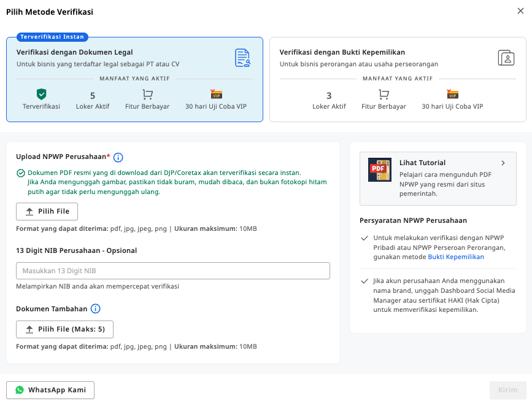Viewport: 532px width, 404px height.
Task: Click 'Persyaratan NPWP Perusahaan' heading
Action: point(413,220)
